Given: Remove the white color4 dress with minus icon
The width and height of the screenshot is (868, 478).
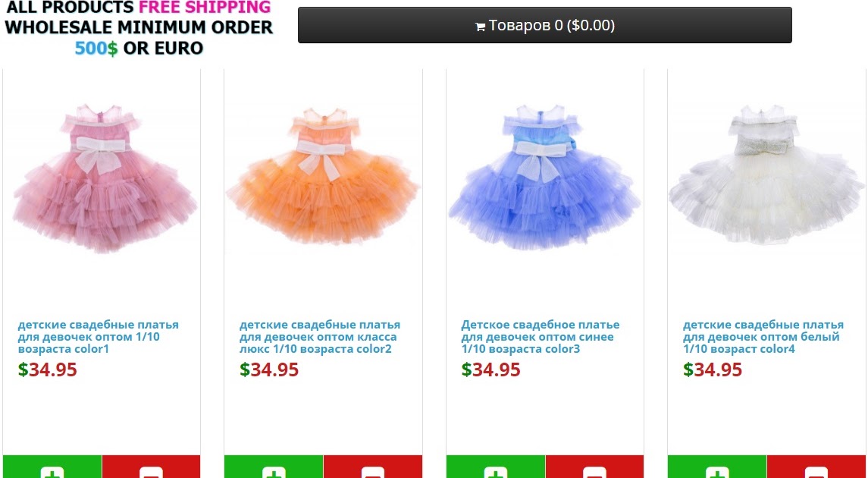Looking at the screenshot, I should coord(816,473).
